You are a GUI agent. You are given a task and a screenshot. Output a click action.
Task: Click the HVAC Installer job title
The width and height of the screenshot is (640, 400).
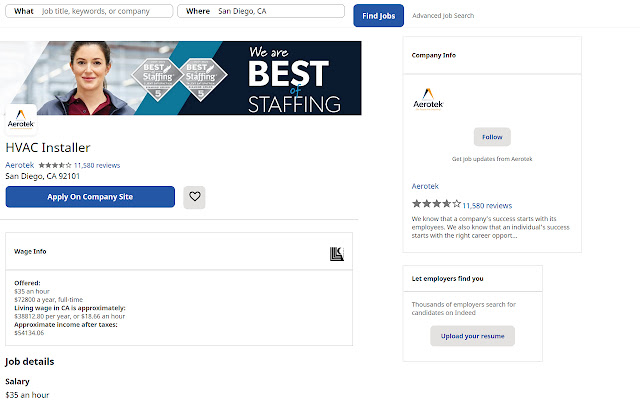(48, 147)
